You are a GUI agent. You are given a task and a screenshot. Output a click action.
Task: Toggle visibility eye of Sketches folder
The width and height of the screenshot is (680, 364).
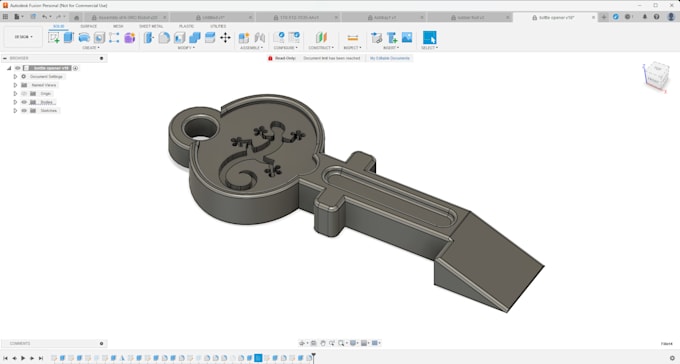click(x=24, y=111)
